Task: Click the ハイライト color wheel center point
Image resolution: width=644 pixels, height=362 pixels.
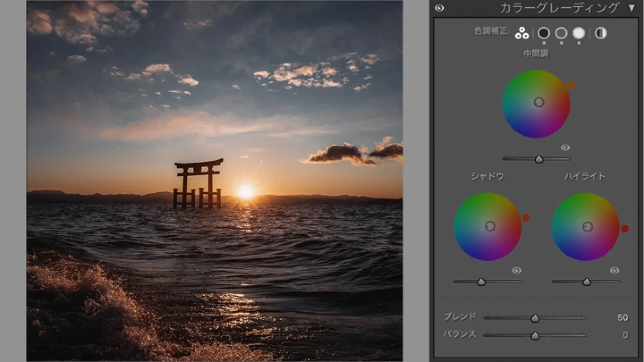Action: click(588, 227)
